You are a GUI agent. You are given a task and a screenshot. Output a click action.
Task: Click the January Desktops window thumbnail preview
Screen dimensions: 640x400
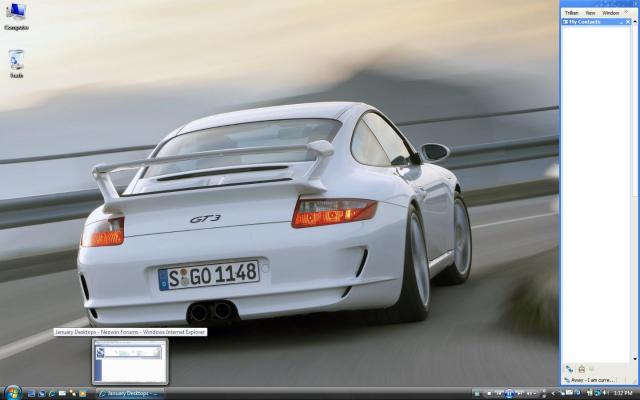(x=130, y=362)
